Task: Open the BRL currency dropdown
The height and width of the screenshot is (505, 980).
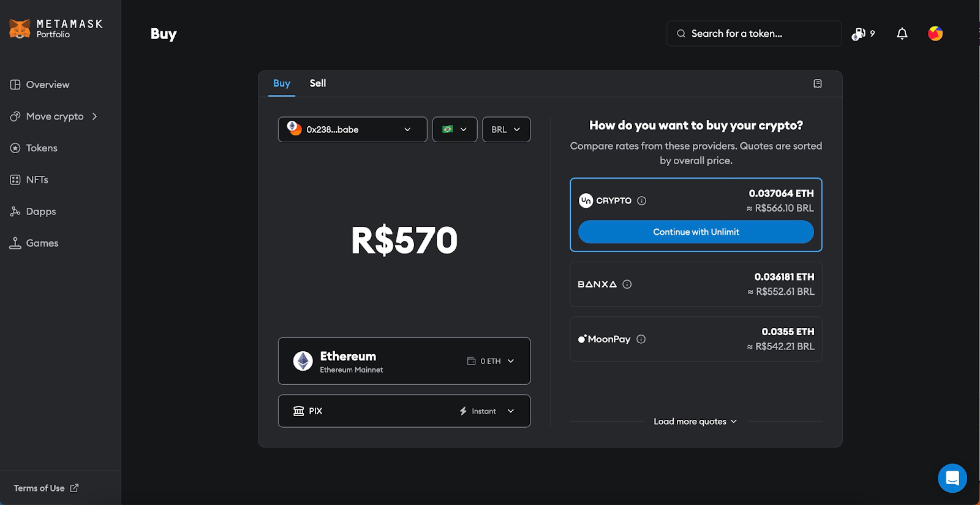Action: click(506, 129)
